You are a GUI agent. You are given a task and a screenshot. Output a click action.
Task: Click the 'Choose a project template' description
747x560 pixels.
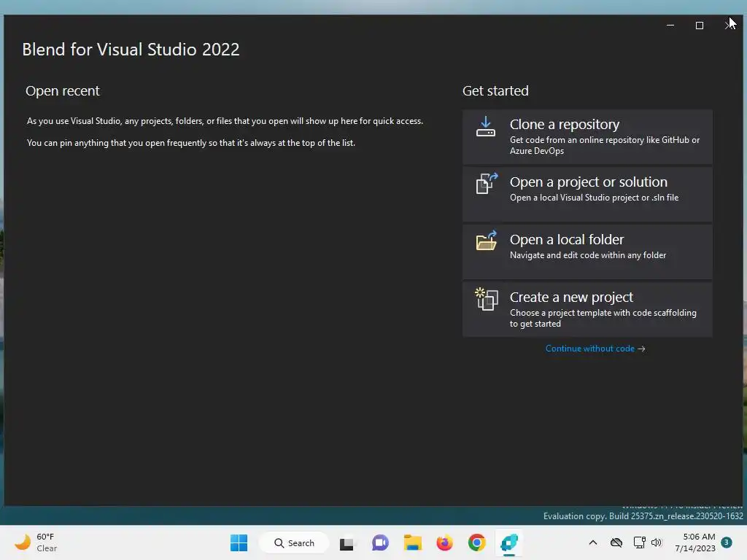pyautogui.click(x=603, y=318)
